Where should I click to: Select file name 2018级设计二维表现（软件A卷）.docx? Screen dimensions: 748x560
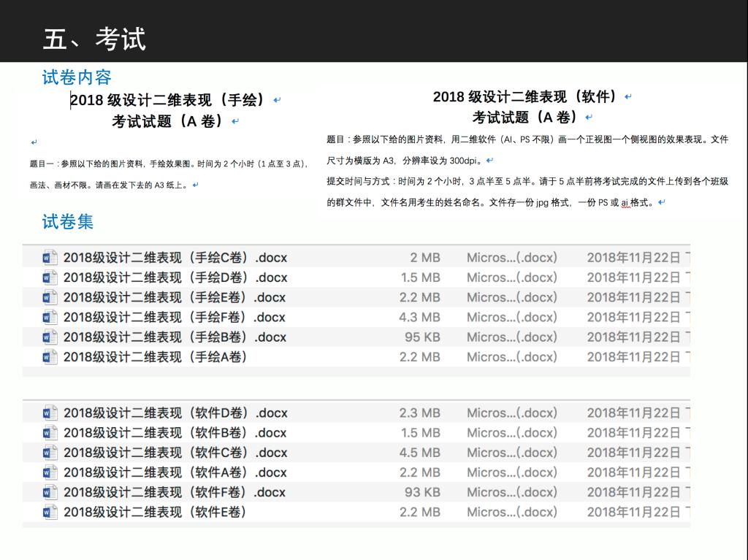175,472
